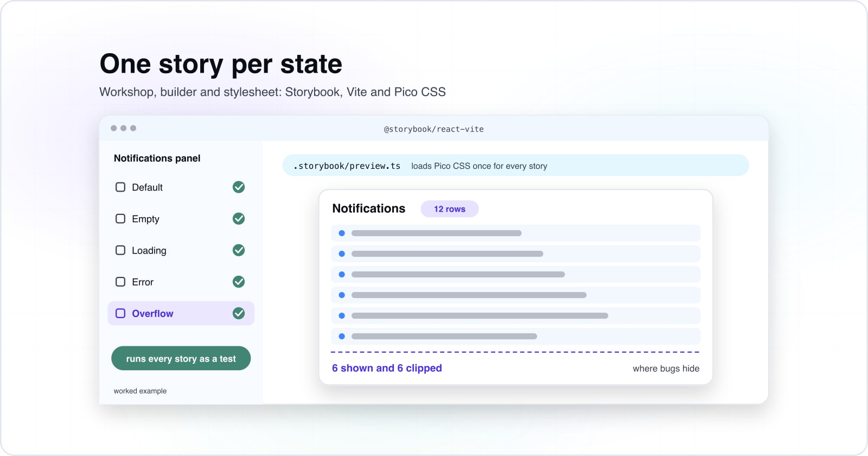868x456 pixels.
Task: Click the 'where bugs hide' caption
Action: (666, 369)
